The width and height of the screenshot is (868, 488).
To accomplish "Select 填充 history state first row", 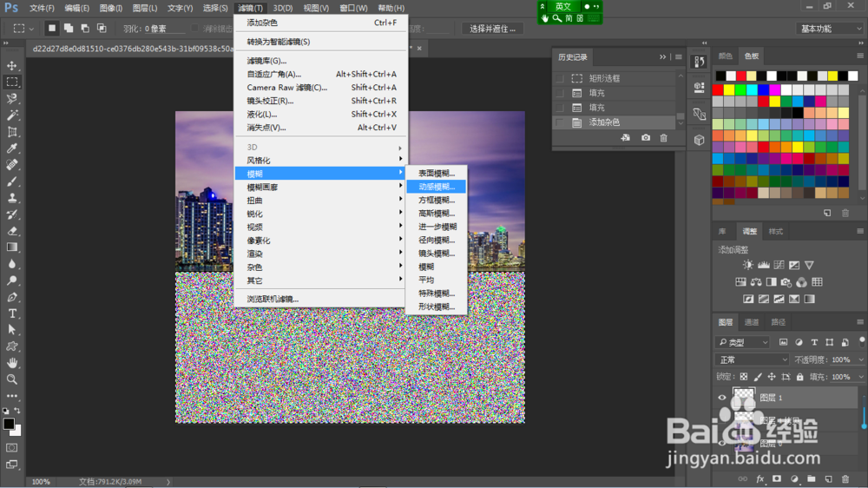I will click(615, 93).
